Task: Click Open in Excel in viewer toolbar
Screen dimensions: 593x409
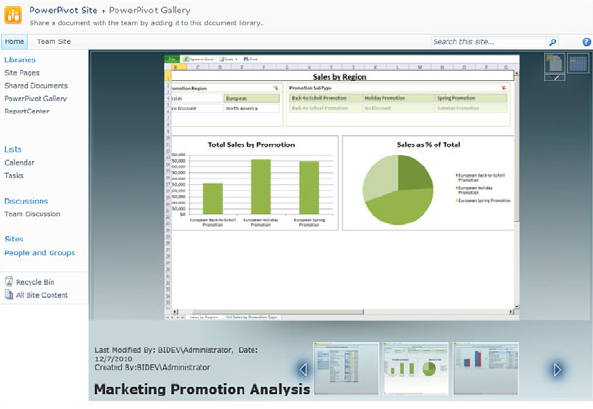Action: (x=199, y=59)
